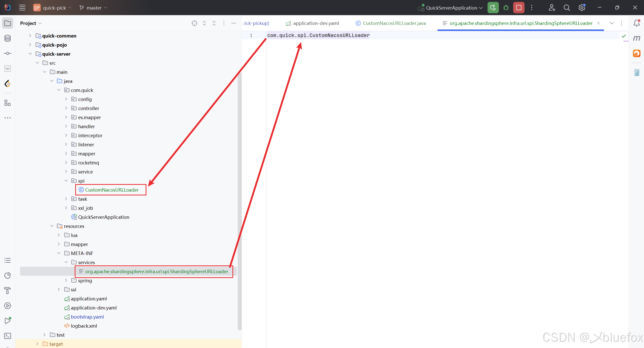Switch to the CustomNacosURLLoader.java tab

[394, 23]
